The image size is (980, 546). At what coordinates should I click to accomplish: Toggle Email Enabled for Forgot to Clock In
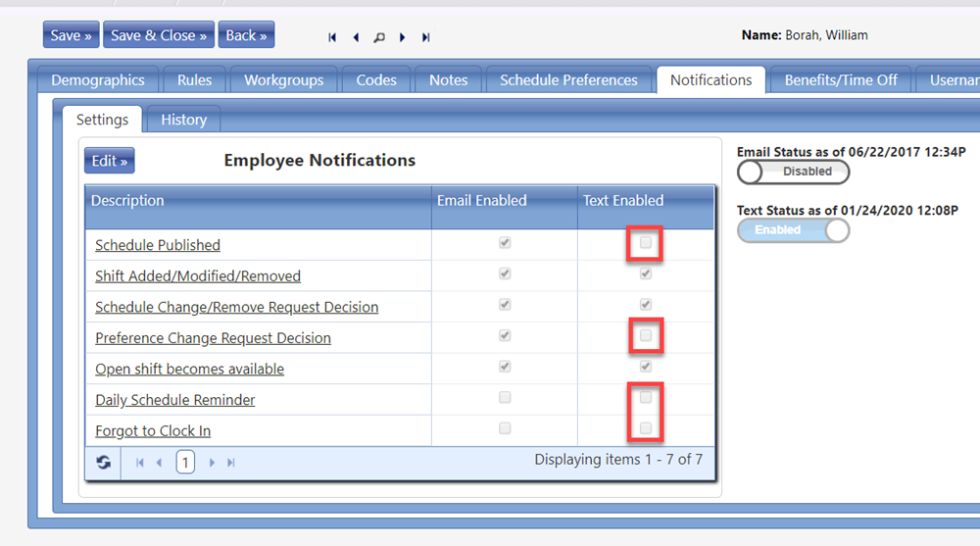coord(505,428)
